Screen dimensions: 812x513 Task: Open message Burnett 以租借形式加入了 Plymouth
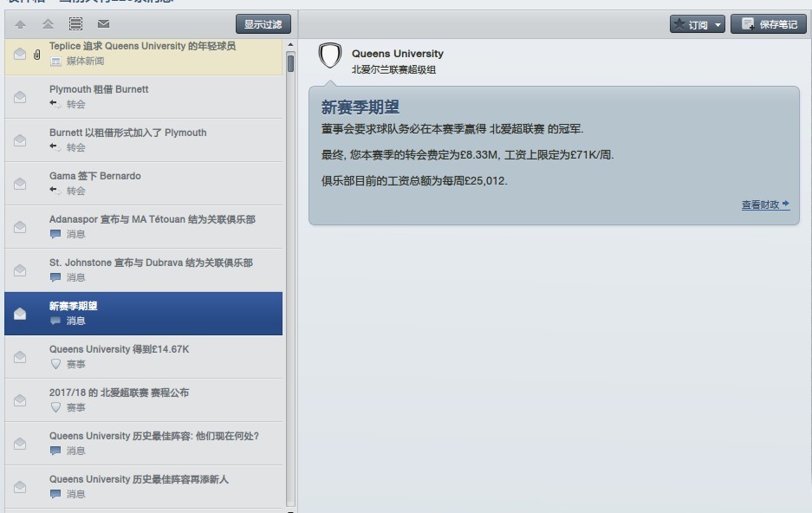point(144,140)
